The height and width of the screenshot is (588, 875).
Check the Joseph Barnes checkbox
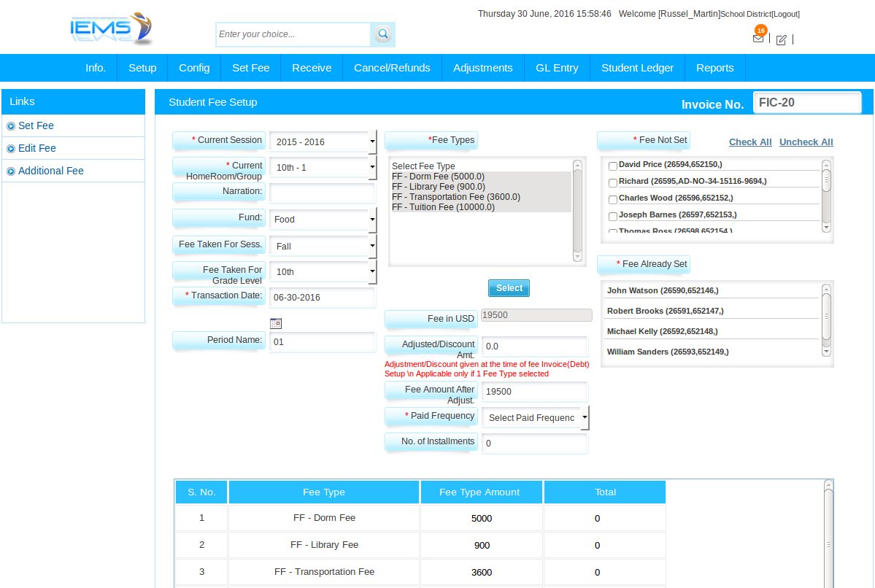point(613,216)
